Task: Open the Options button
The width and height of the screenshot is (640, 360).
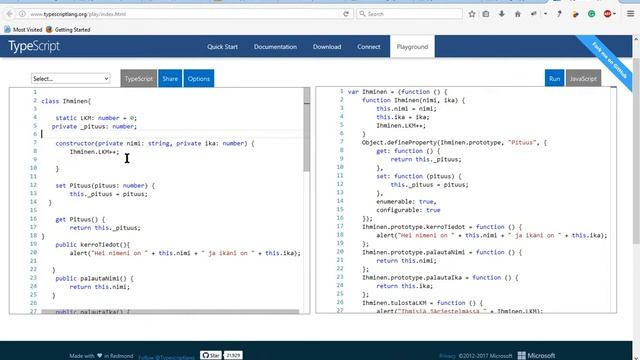Action: [199, 78]
